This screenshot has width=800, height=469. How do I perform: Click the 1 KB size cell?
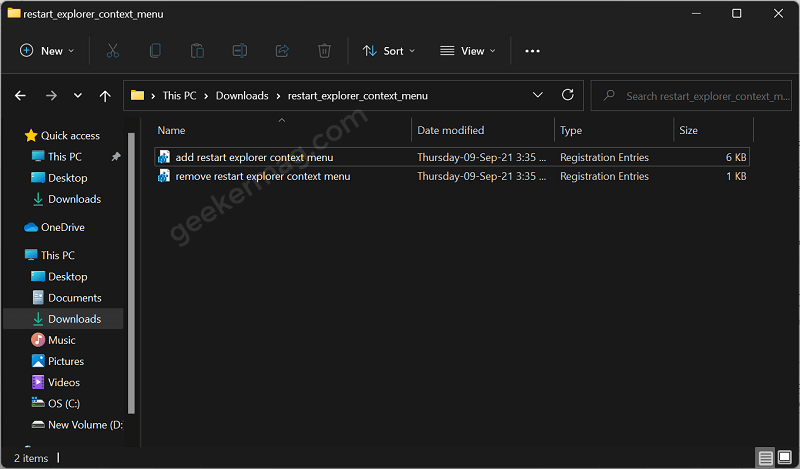736,176
